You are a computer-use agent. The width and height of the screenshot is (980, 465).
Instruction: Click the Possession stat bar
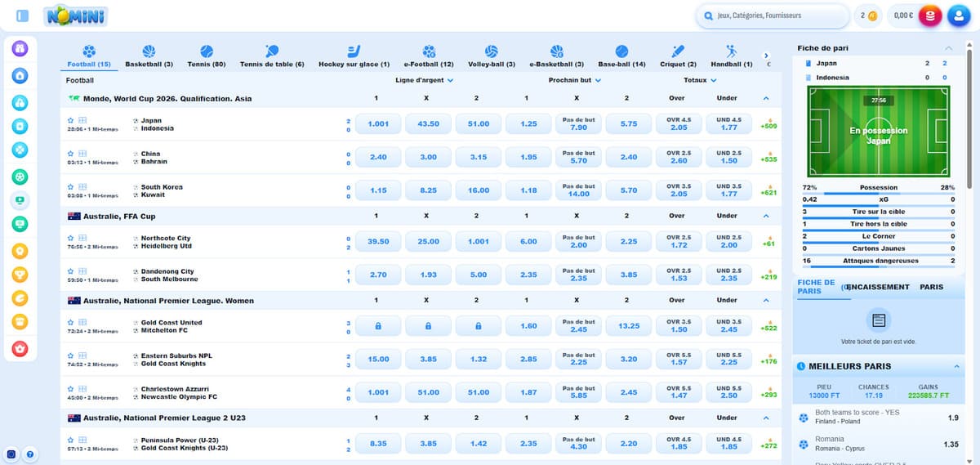point(878,193)
